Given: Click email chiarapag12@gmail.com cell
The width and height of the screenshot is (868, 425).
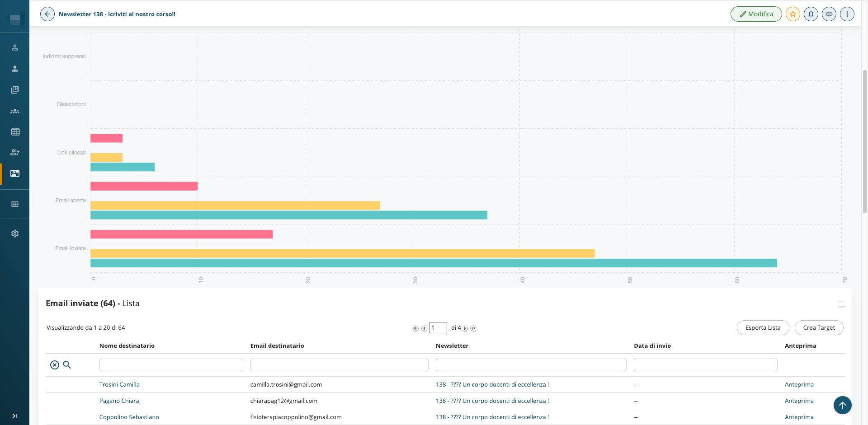Looking at the screenshot, I should [284, 401].
